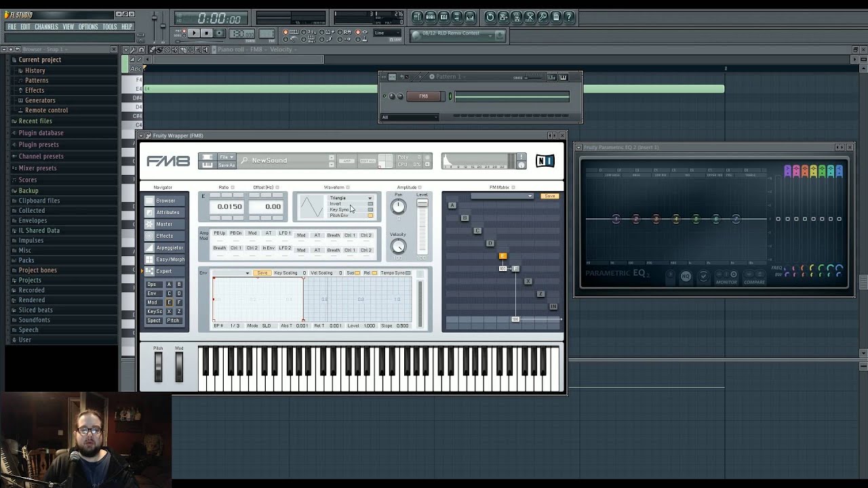Open the FM8 Expert page
Image resolution: width=868 pixels, height=488 pixels.
(x=165, y=271)
